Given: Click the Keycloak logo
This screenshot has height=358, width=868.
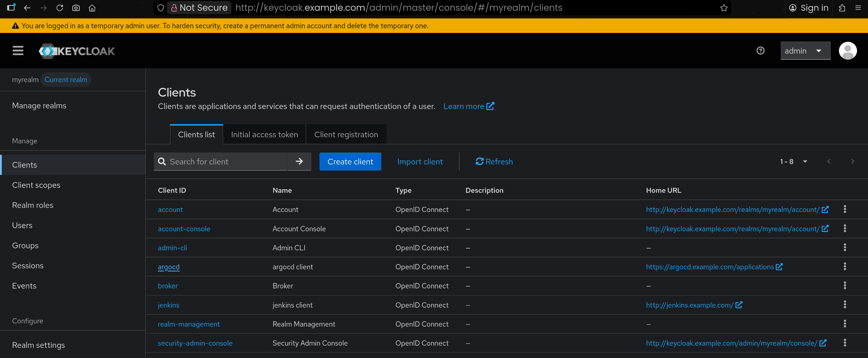Looking at the screenshot, I should click(x=77, y=51).
